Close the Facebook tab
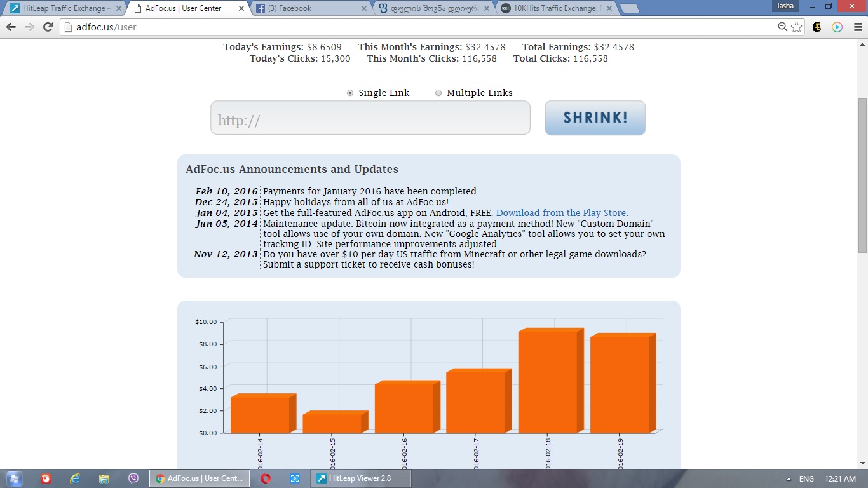 coord(364,8)
